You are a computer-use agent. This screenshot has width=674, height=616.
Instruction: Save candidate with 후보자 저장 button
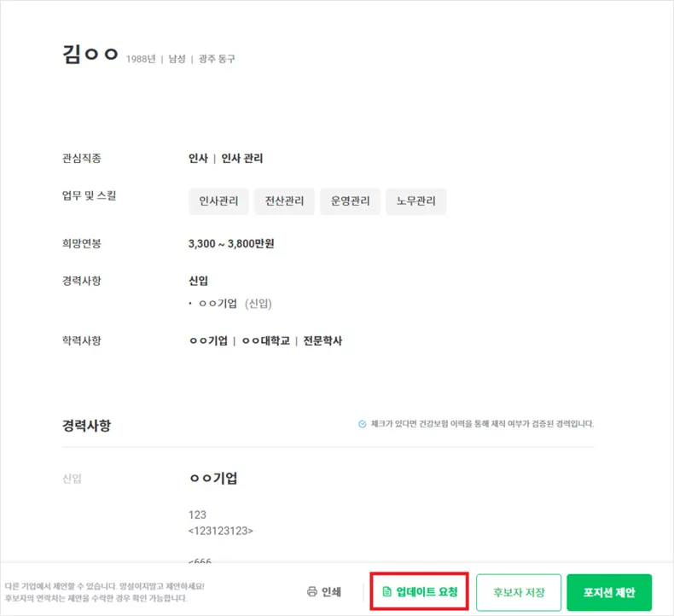[519, 592]
